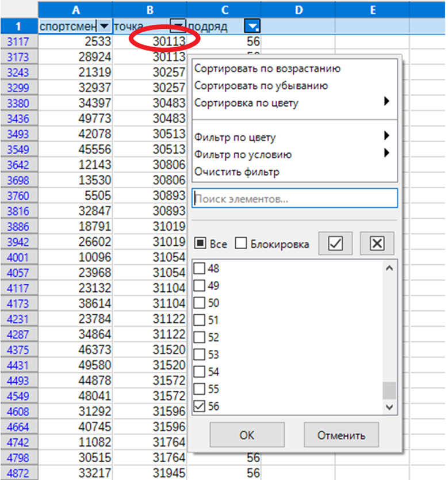Image resolution: width=448 pixels, height=480 pixels.
Task: Expand the Фильтр по цвету submenu
Action: (x=292, y=138)
